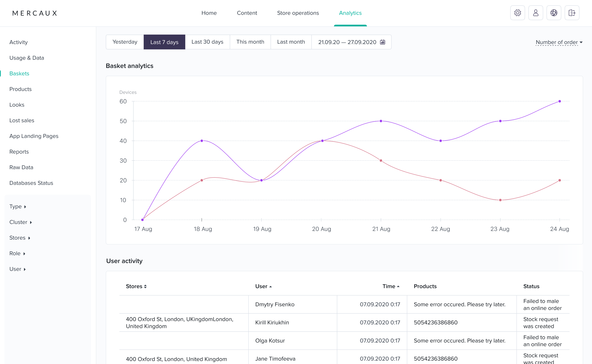Open the Number of order dropdown
The width and height of the screenshot is (592, 364).
coord(559,42)
